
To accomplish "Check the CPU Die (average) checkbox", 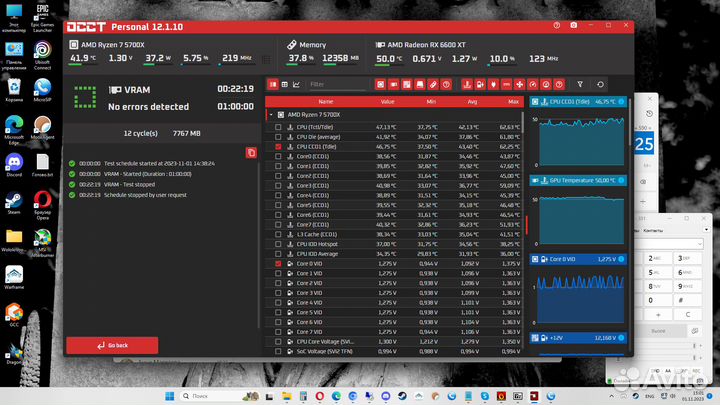I will (278, 137).
